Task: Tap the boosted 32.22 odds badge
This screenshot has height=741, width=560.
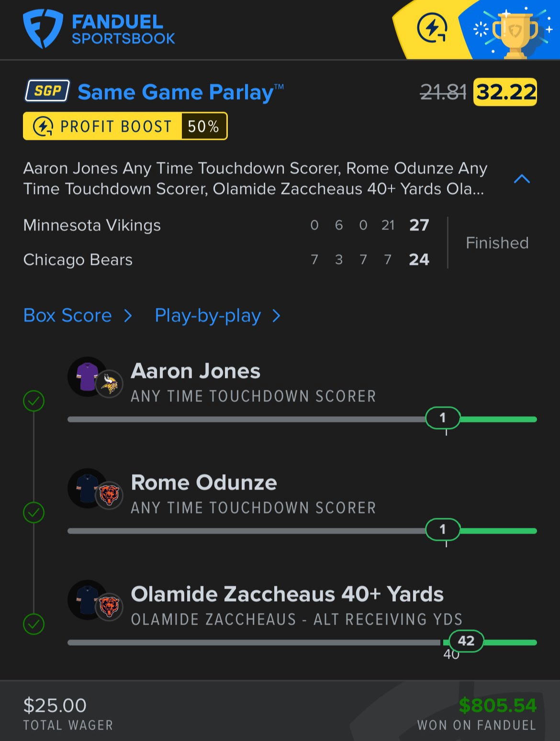Action: 505,92
